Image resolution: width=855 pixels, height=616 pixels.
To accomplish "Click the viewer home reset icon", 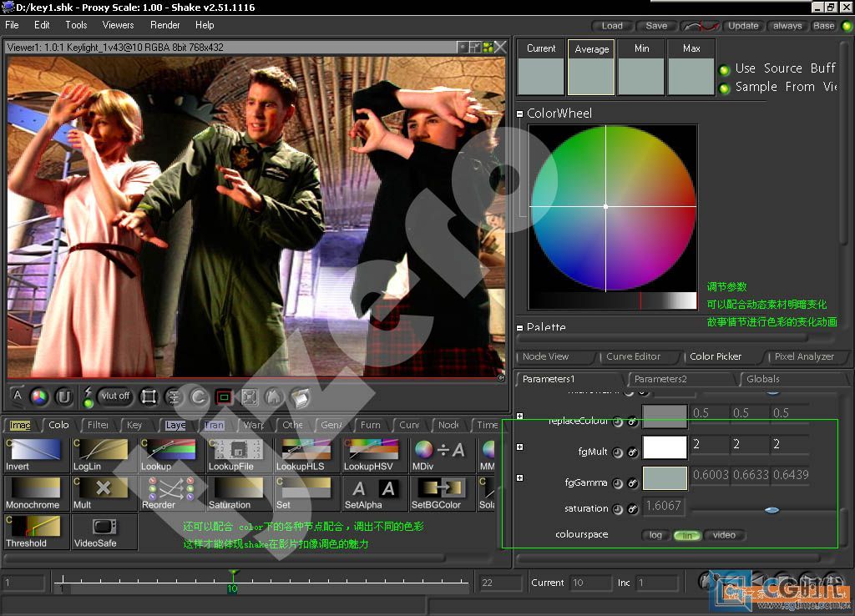I will (x=274, y=396).
